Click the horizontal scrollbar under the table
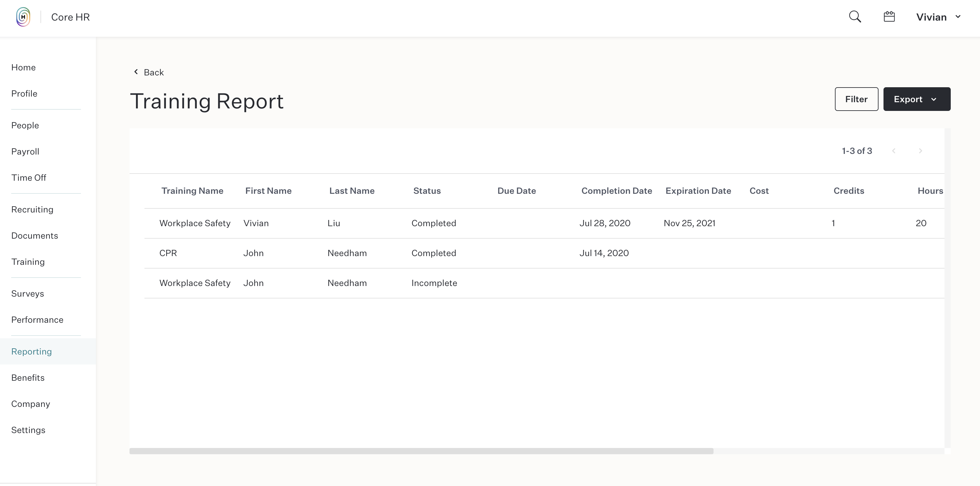Viewport: 980px width, 486px height. (421, 451)
